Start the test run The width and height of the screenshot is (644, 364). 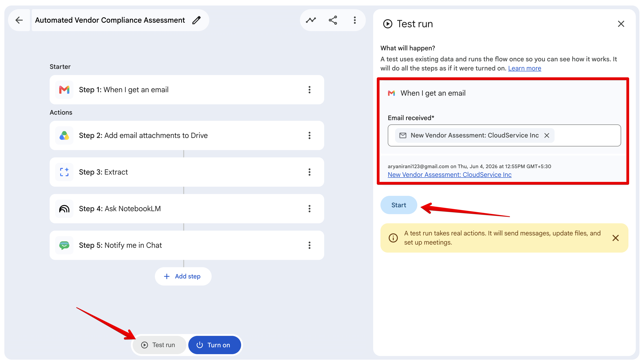(399, 205)
